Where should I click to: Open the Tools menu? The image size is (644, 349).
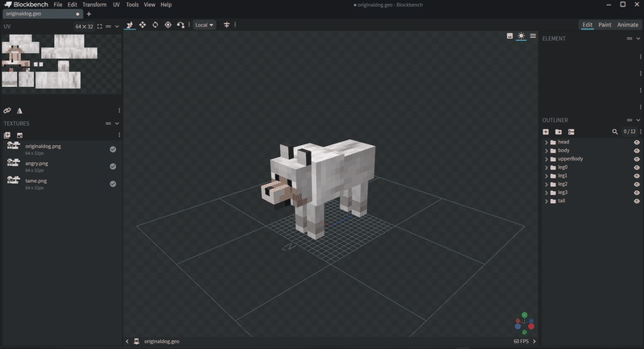click(132, 5)
